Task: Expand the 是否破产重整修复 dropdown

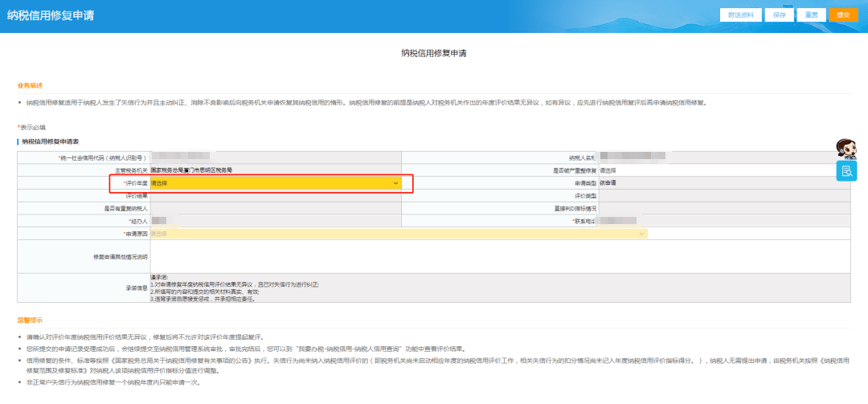Action: (x=723, y=170)
